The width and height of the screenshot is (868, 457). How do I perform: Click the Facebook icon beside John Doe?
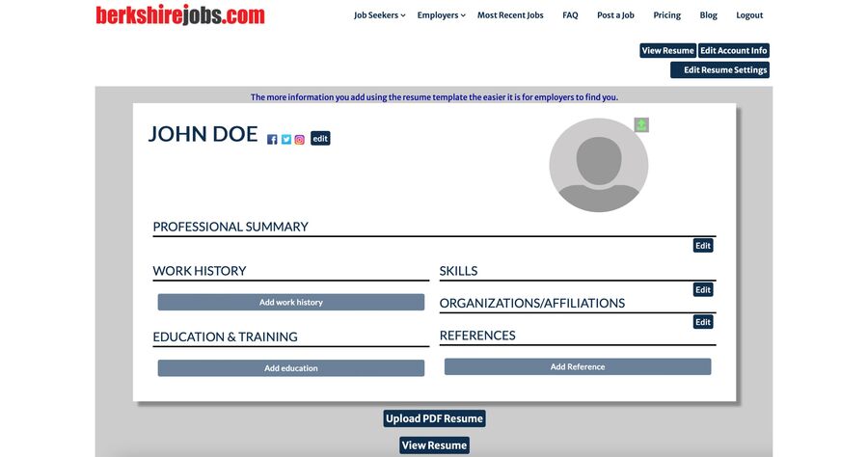272,140
